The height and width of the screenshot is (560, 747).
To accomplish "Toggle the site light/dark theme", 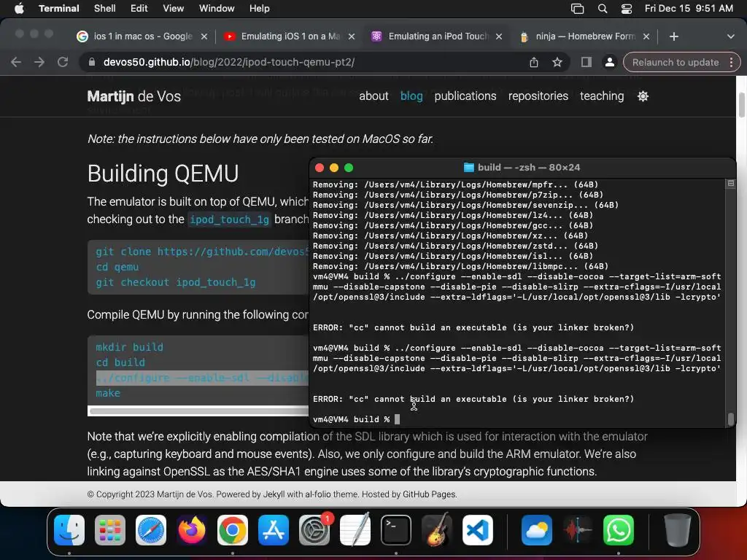I will pos(643,96).
